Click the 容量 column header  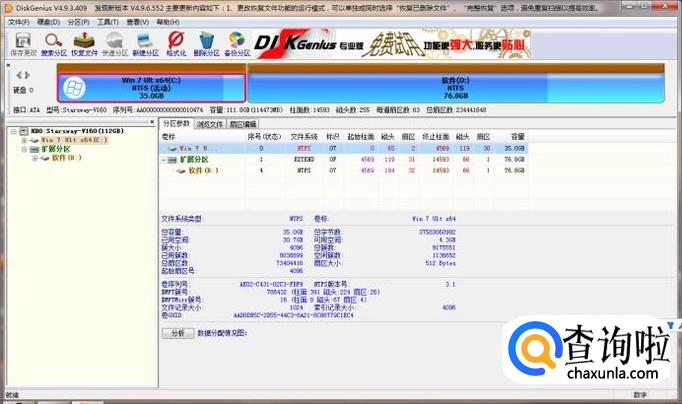(518, 137)
